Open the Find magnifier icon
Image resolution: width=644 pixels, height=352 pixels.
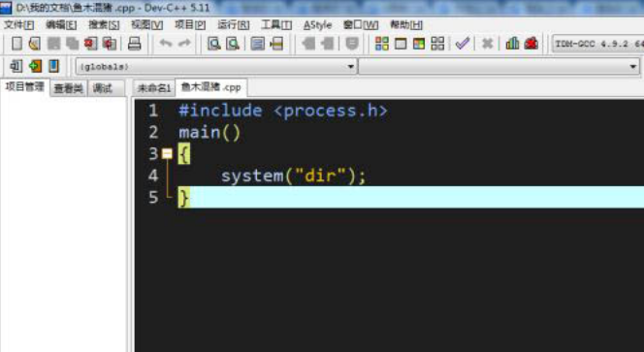(214, 44)
